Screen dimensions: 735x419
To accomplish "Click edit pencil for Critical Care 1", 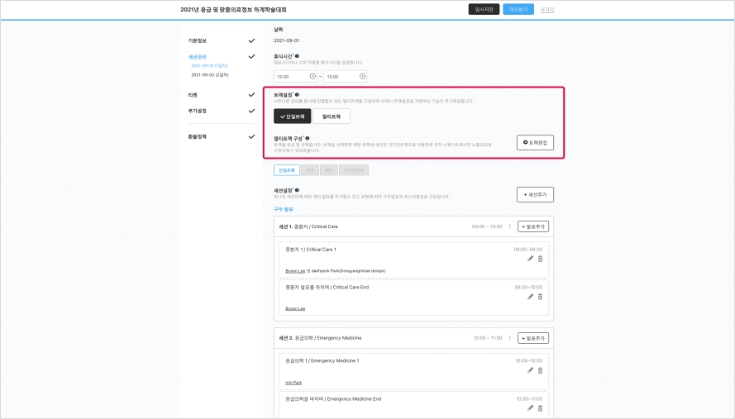I will point(530,259).
